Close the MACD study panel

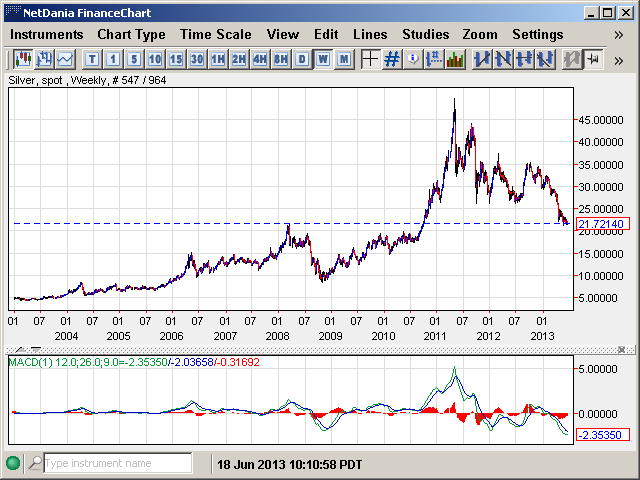[622, 349]
